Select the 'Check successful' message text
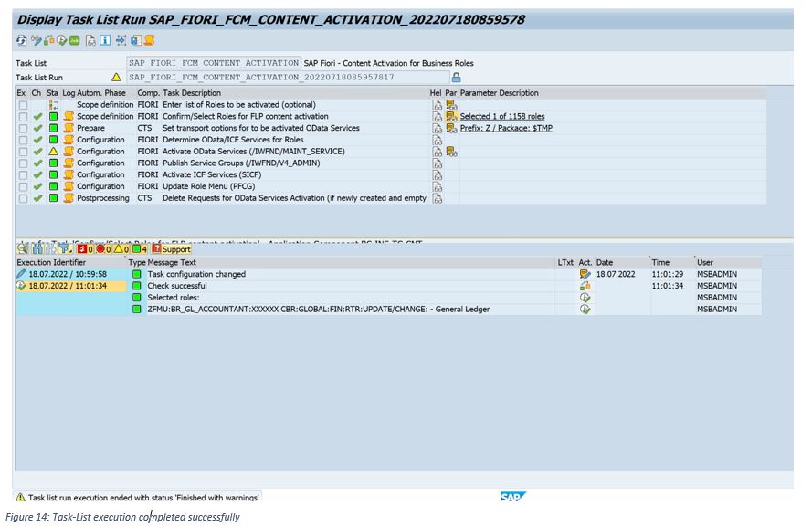The height and width of the screenshot is (526, 812). pyautogui.click(x=177, y=286)
